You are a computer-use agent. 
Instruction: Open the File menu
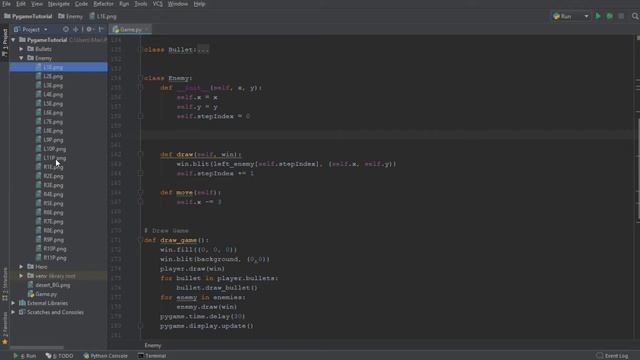6,4
